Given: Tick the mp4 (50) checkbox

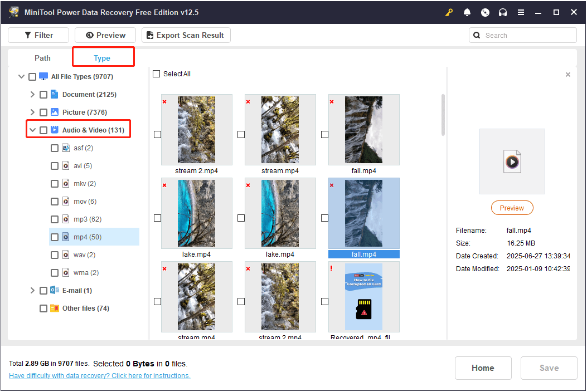Looking at the screenshot, I should 55,237.
